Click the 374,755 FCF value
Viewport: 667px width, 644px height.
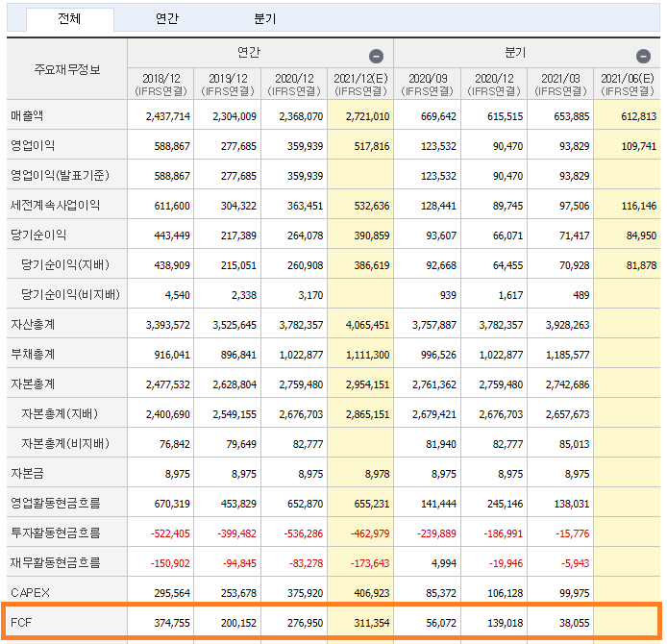tap(172, 623)
